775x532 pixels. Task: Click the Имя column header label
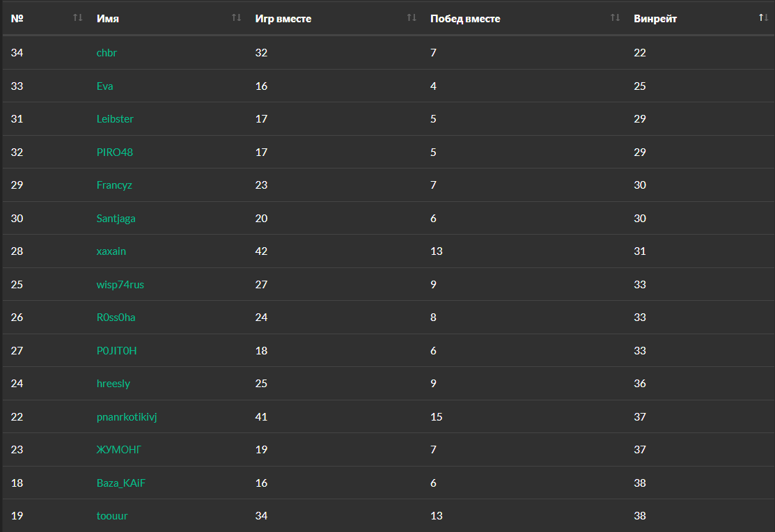[x=108, y=19]
